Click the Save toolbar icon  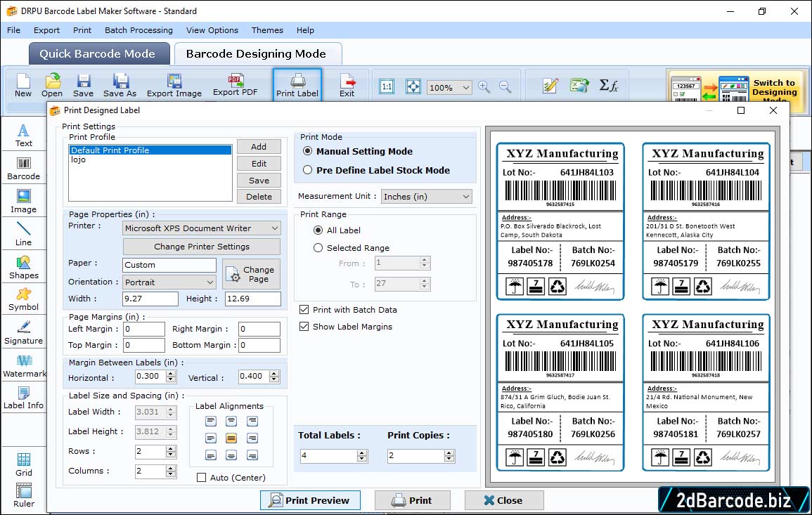click(83, 86)
